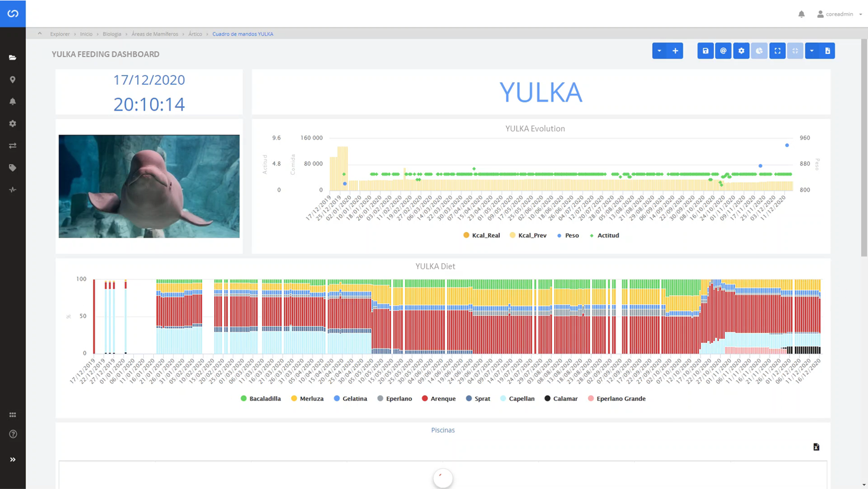Enter fullscreen with the expand icon
The height and width of the screenshot is (489, 868).
point(777,51)
